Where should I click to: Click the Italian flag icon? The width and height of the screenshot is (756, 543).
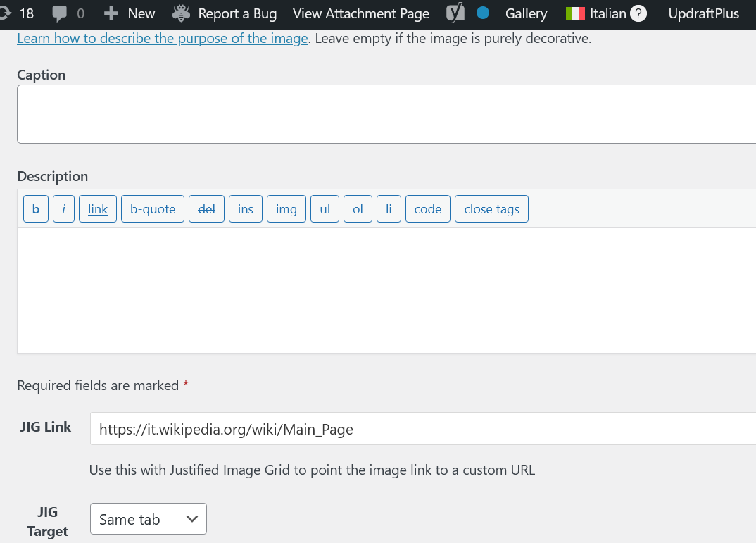pos(576,13)
